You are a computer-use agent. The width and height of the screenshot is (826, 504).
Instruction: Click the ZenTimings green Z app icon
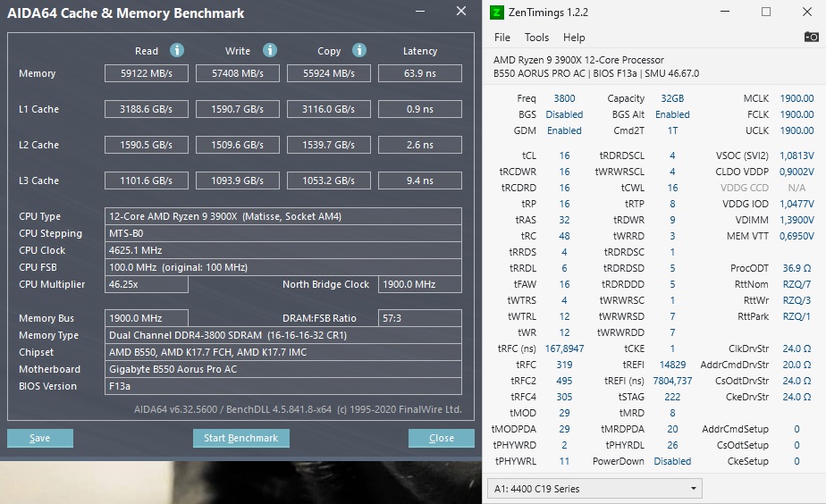point(496,13)
